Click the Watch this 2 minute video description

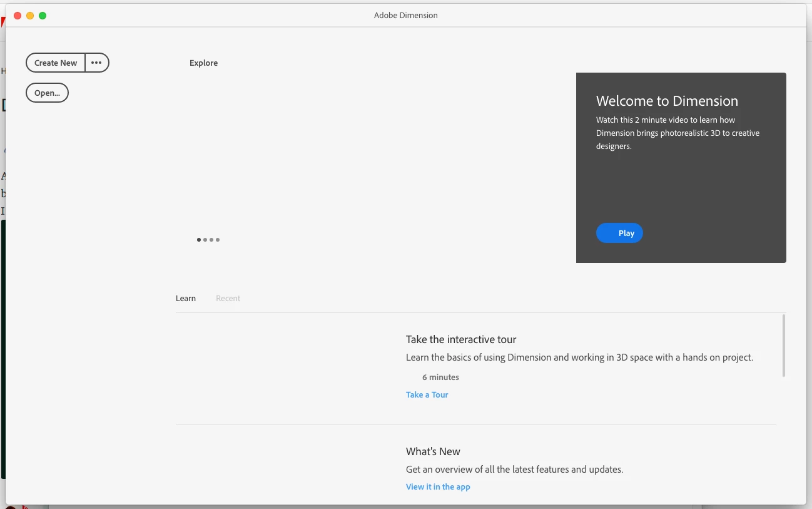click(x=678, y=133)
